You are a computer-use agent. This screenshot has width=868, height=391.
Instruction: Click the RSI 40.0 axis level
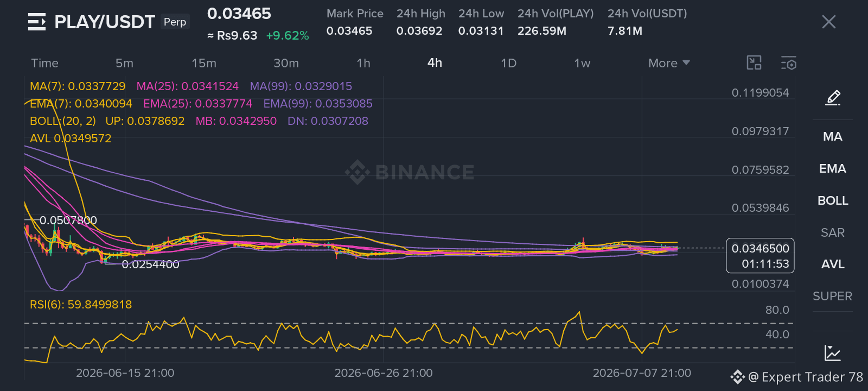click(x=777, y=335)
